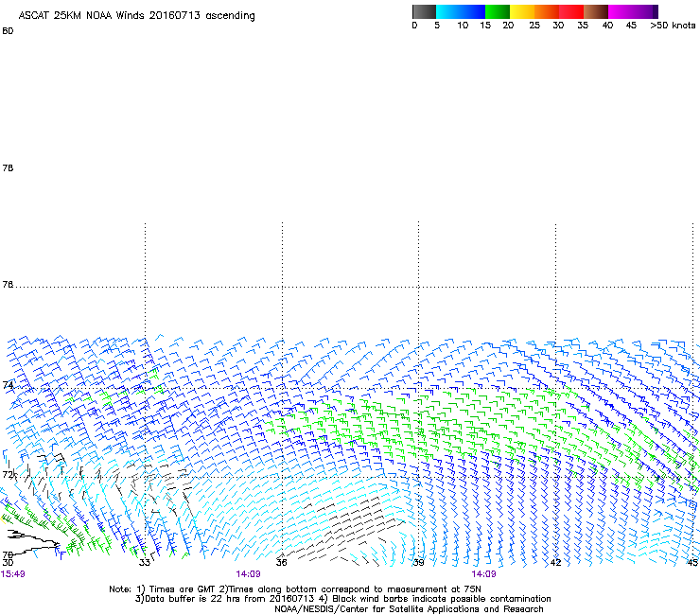The width and height of the screenshot is (700, 615).
Task: Click the yellow 20-25 knots color bar segment
Action: click(x=522, y=11)
